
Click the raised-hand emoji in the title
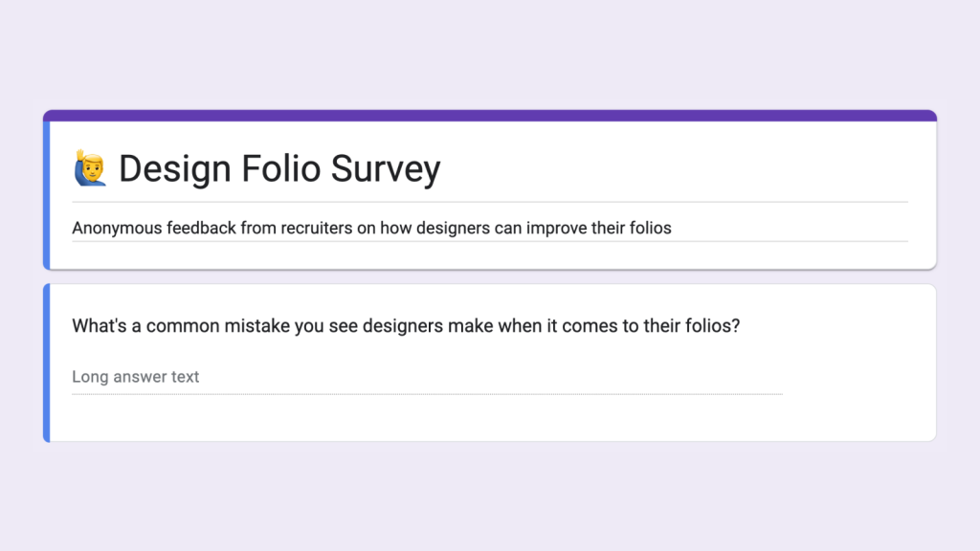click(x=90, y=168)
